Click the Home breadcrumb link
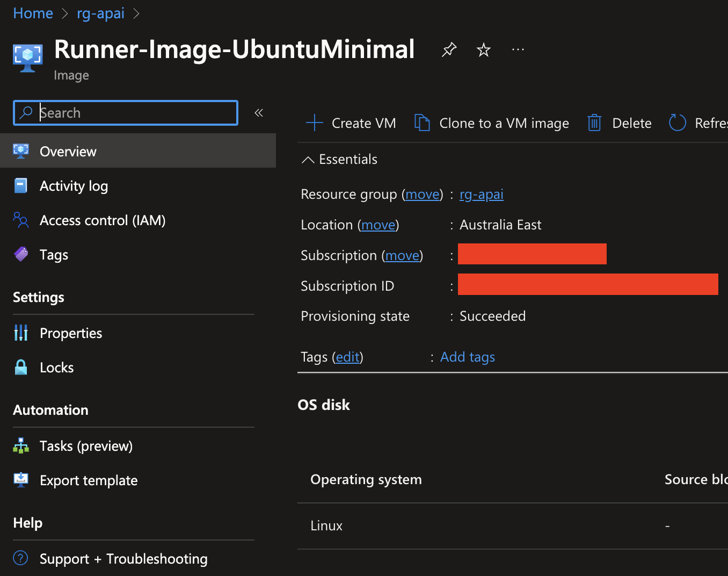This screenshot has width=728, height=576. 33,13
